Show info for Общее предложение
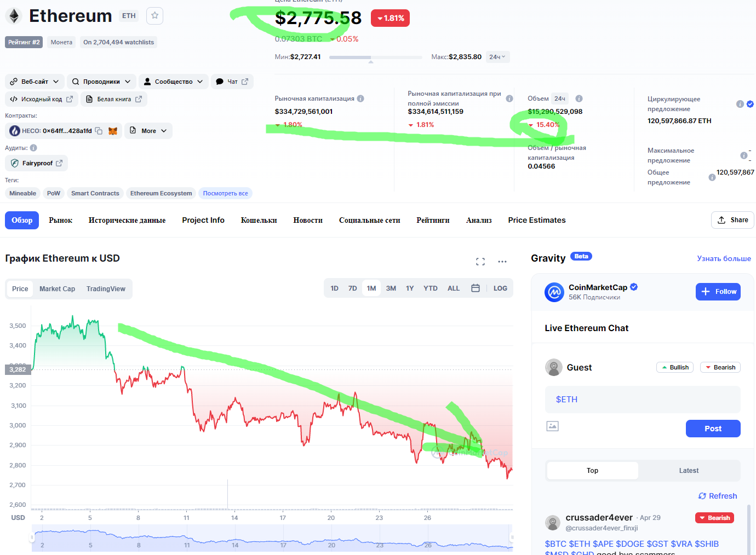 (x=712, y=177)
